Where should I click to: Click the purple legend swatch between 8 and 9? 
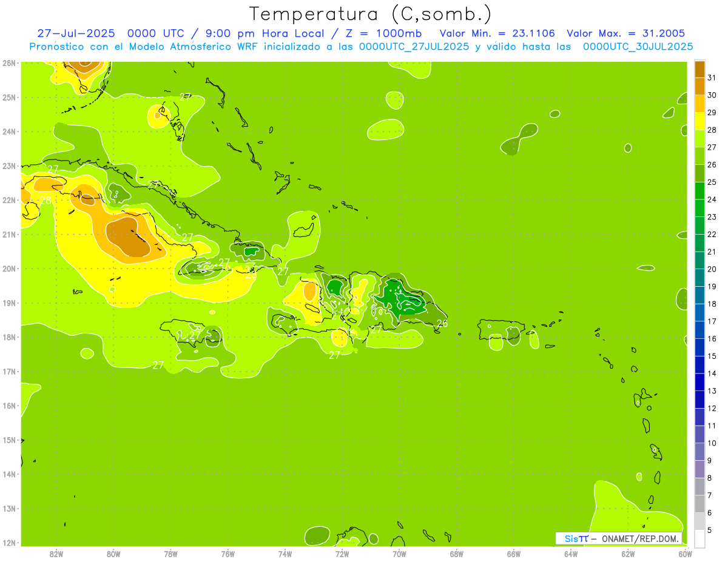pyautogui.click(x=699, y=469)
